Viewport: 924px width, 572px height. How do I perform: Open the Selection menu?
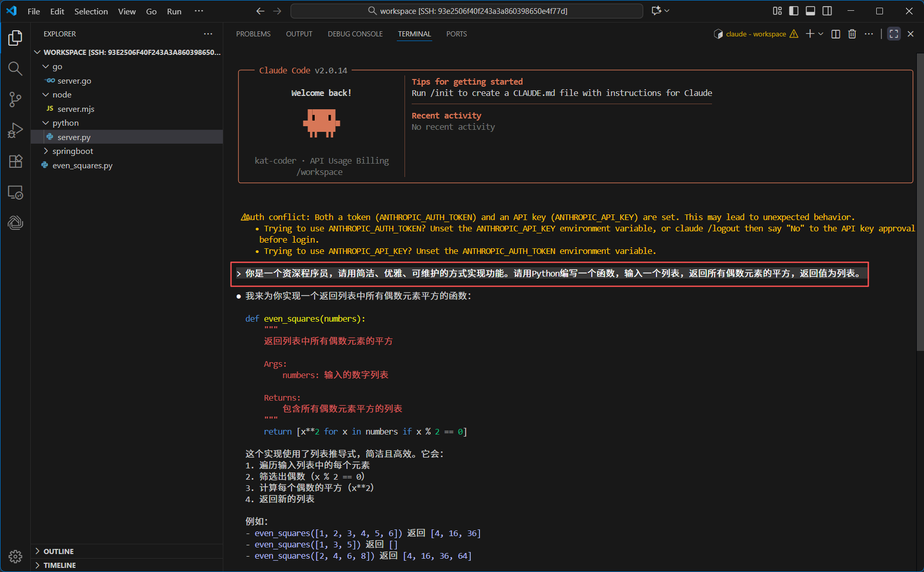(91, 11)
